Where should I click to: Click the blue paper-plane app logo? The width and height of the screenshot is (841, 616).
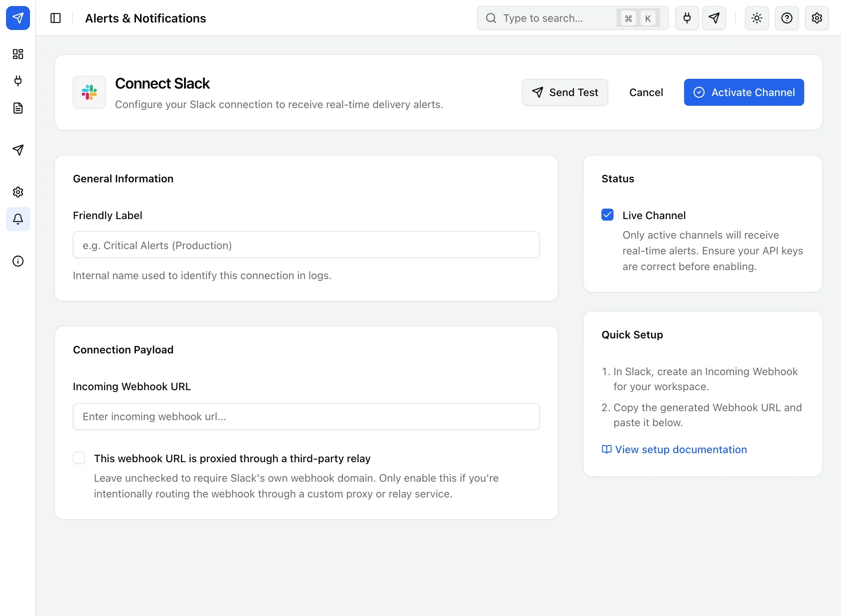pyautogui.click(x=18, y=18)
